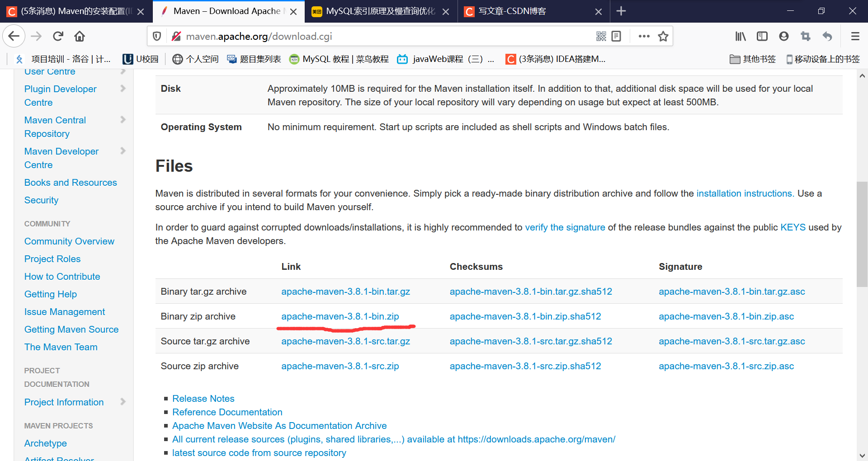
Task: Open the MySQL 教程 菜鸟教程 bookmark
Action: (339, 59)
